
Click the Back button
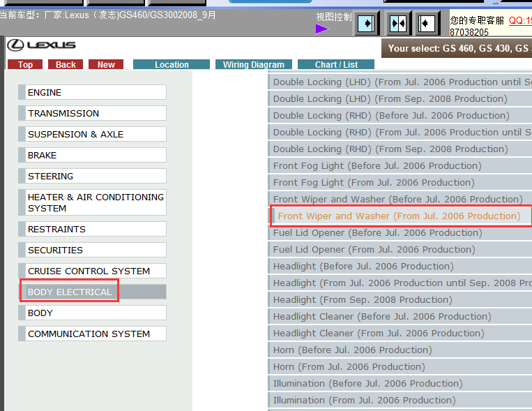66,64
